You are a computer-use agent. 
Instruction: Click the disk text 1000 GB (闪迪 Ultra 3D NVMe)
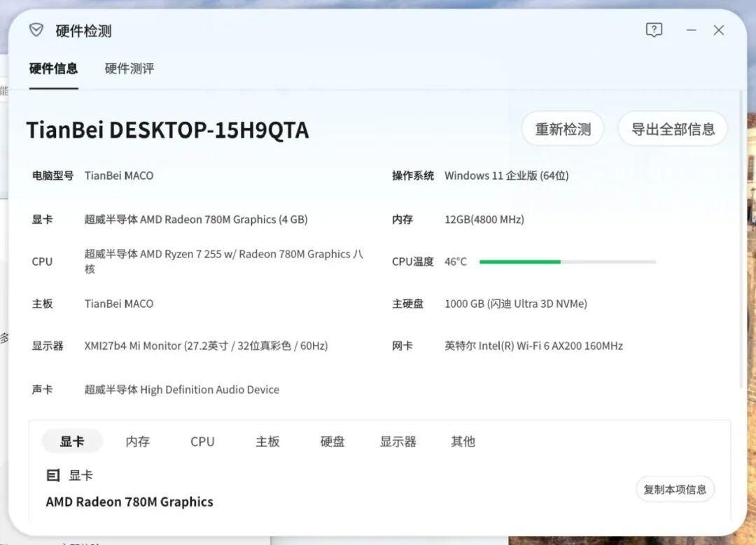click(516, 304)
